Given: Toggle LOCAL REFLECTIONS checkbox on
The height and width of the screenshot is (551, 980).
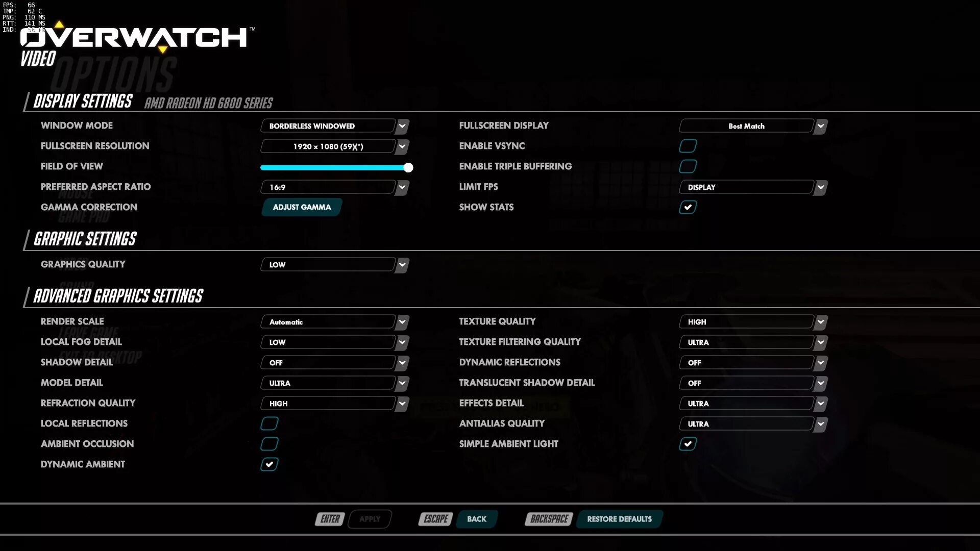Looking at the screenshot, I should (269, 423).
